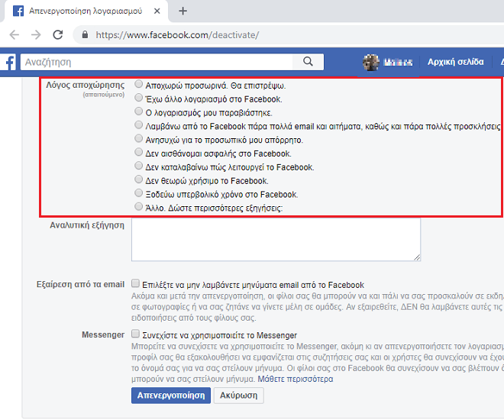504x420 pixels.
Task: Select 'Άλλο. Δώστε περισσότερες εξηγήσεις' option
Action: coord(138,206)
